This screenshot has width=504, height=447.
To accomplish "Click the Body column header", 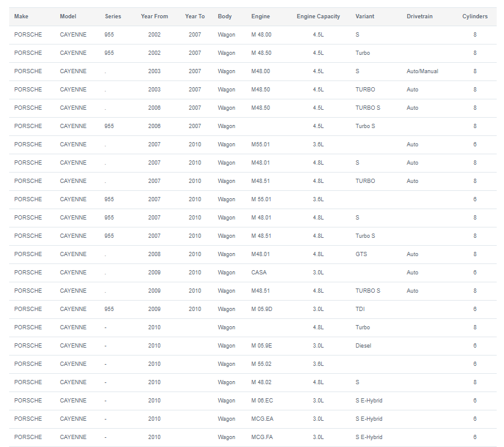I will pos(225,16).
